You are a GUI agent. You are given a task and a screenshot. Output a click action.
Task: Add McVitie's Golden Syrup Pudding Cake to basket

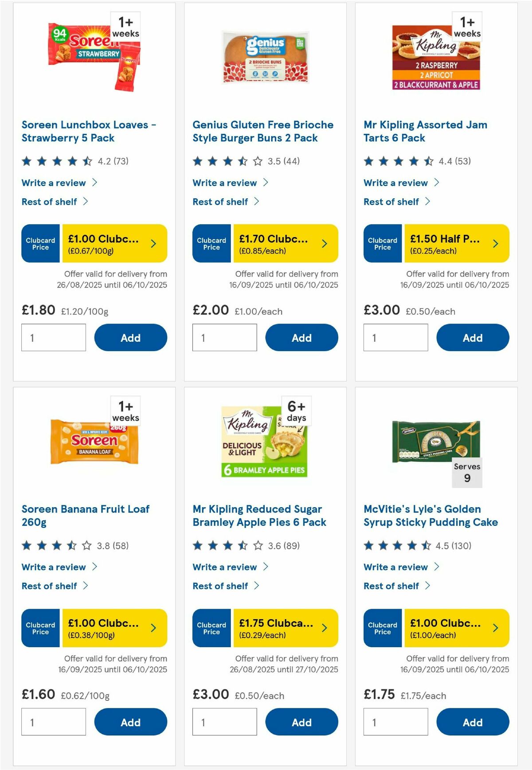(473, 722)
